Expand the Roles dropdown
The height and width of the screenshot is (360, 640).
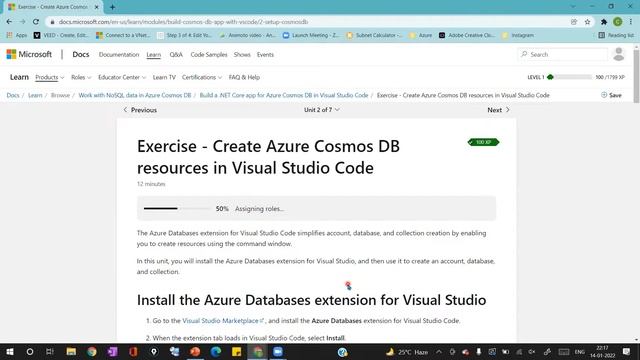(x=81, y=77)
